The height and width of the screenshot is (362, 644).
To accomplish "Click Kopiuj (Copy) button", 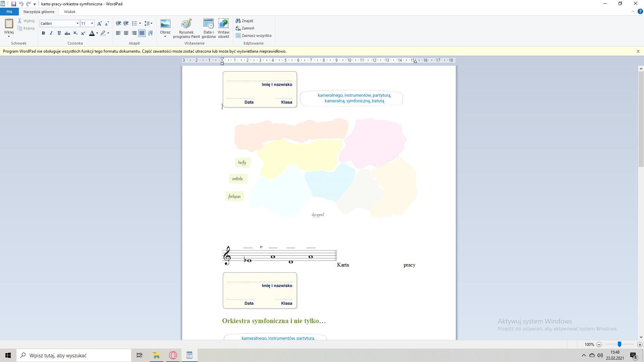I will (26, 28).
